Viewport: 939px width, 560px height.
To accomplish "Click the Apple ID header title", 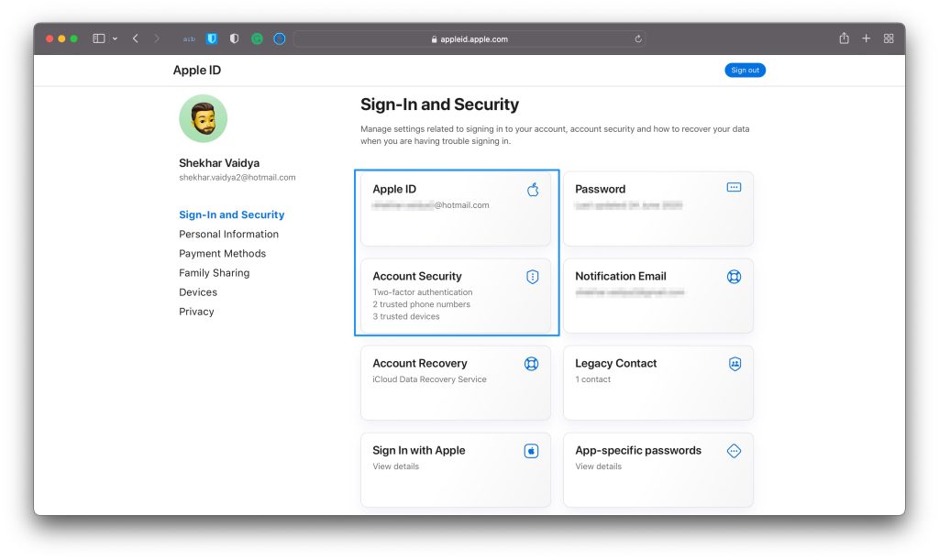I will (x=197, y=70).
